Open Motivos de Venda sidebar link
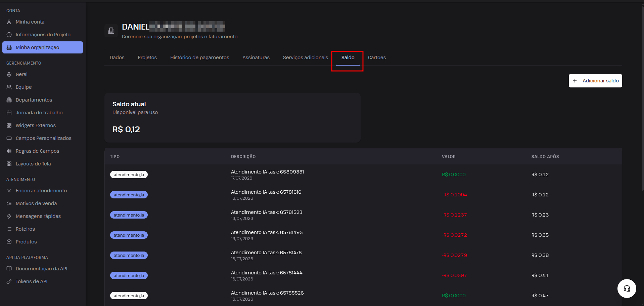Viewport: 644px width, 306px height. [x=43, y=203]
